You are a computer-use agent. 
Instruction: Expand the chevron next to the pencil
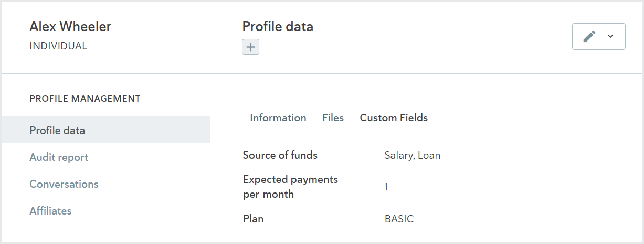coord(610,36)
